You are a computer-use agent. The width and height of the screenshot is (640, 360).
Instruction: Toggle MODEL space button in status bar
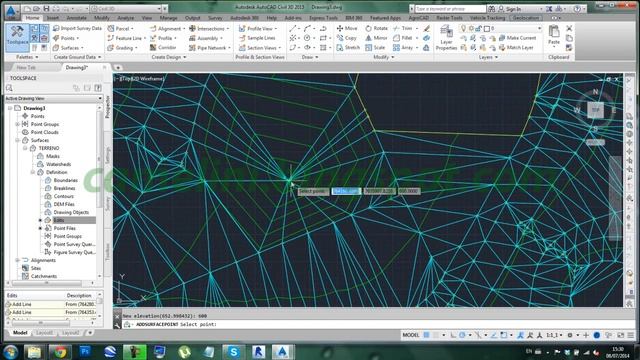[x=411, y=335]
